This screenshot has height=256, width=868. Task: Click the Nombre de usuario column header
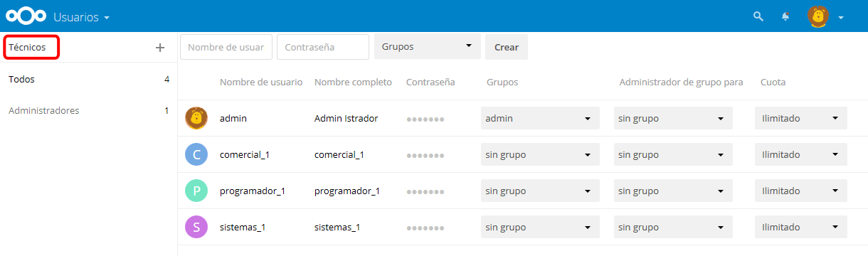click(261, 82)
